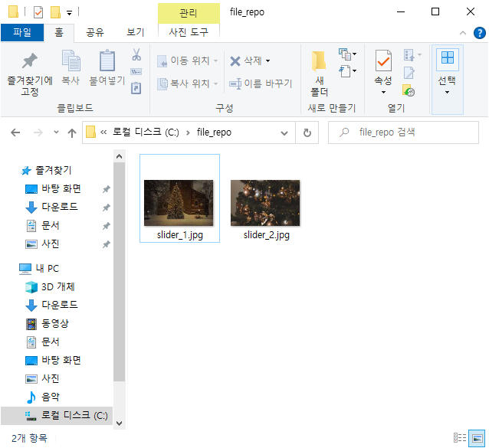
Task: Go up one folder level arrow
Action: coord(72,132)
